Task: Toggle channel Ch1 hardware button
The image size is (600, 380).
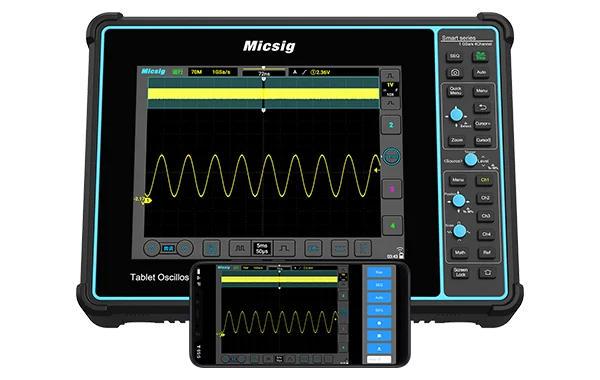Action: 484,180
